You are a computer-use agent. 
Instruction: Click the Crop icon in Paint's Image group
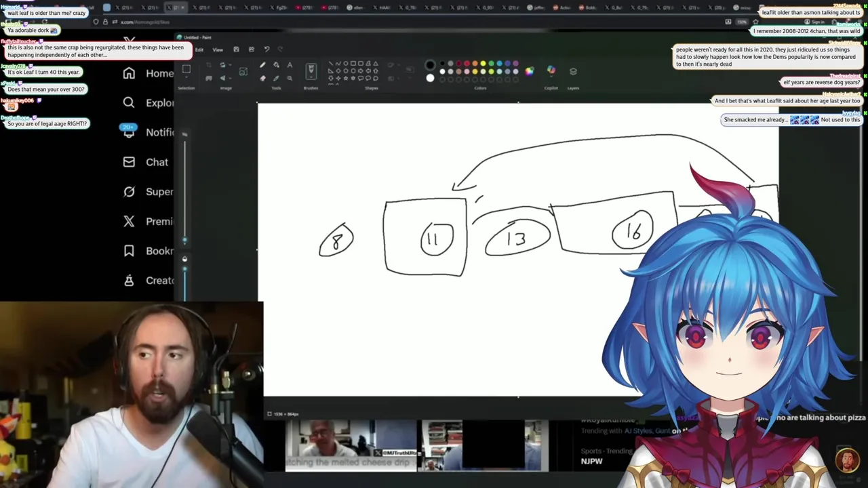(209, 65)
